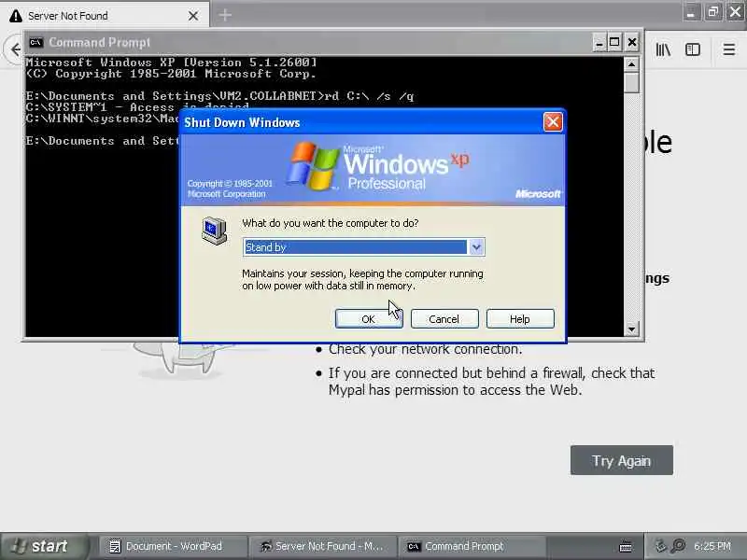Switch to Document - WordPad taskbar item

tap(173, 546)
